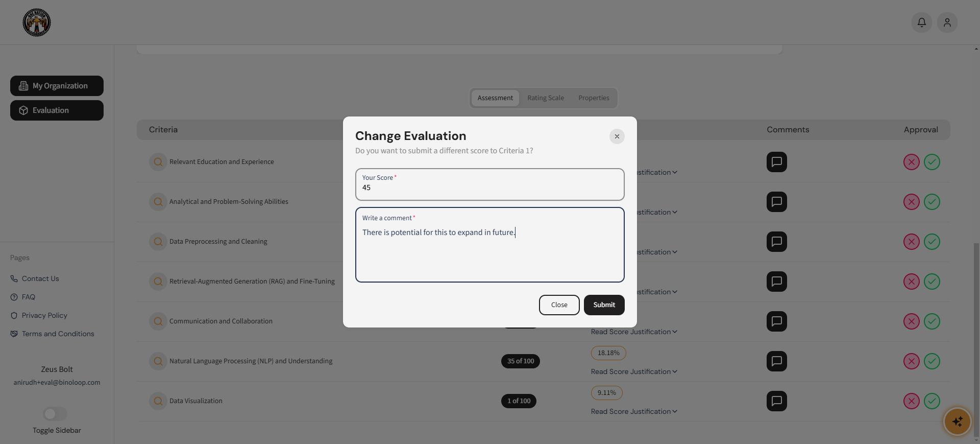Open the AI assistant sparkle button
The width and height of the screenshot is (980, 444).
coord(957,422)
